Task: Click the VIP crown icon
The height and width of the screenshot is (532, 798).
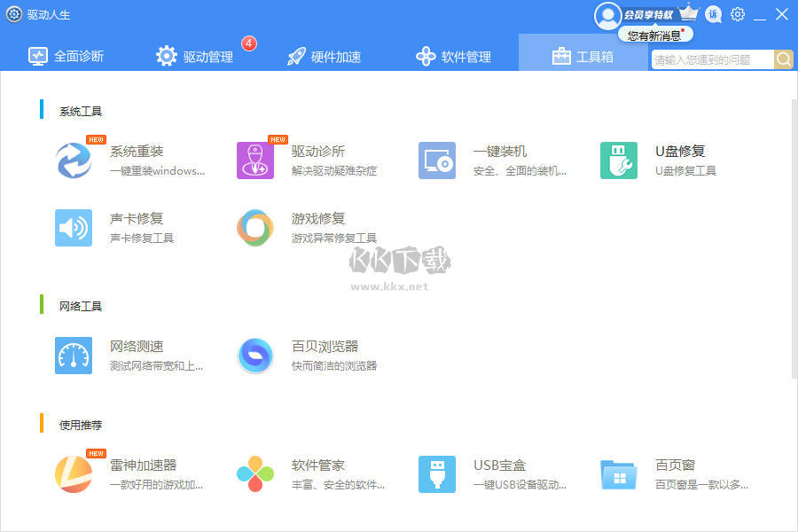Action: coord(689,12)
